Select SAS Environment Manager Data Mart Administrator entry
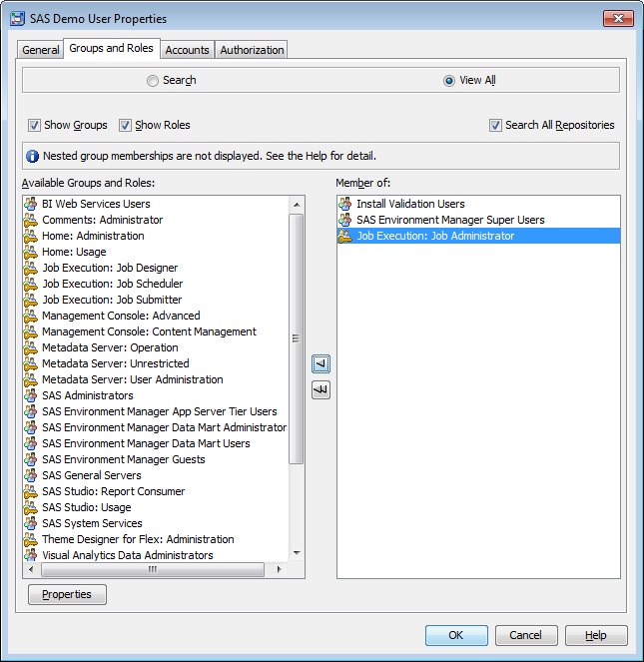The height and width of the screenshot is (662, 644). [x=165, y=427]
